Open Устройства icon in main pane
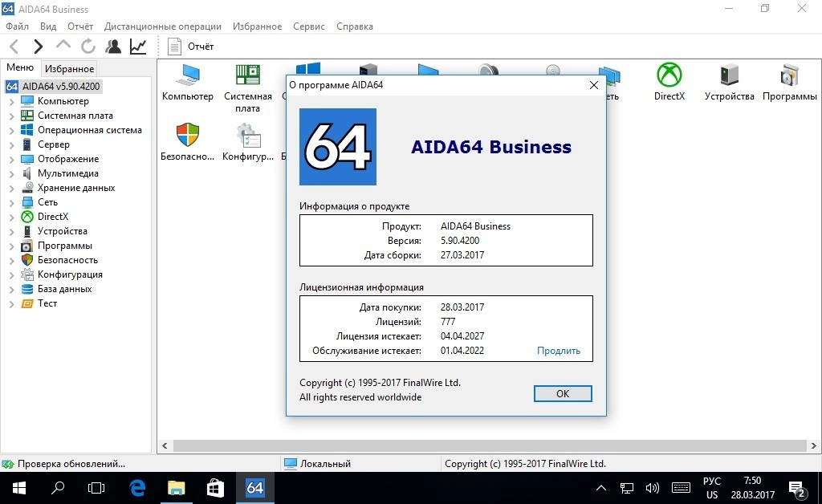This screenshot has height=504, width=822. coord(729,82)
